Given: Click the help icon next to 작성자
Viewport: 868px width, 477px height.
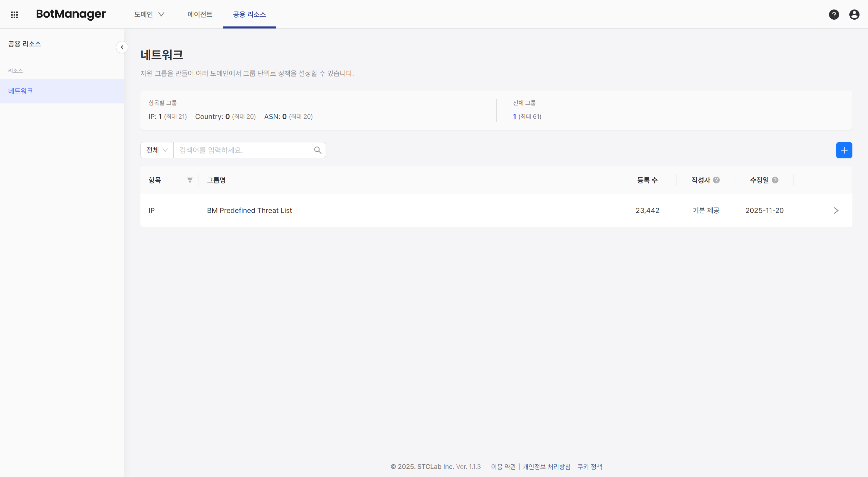Looking at the screenshot, I should 716,180.
